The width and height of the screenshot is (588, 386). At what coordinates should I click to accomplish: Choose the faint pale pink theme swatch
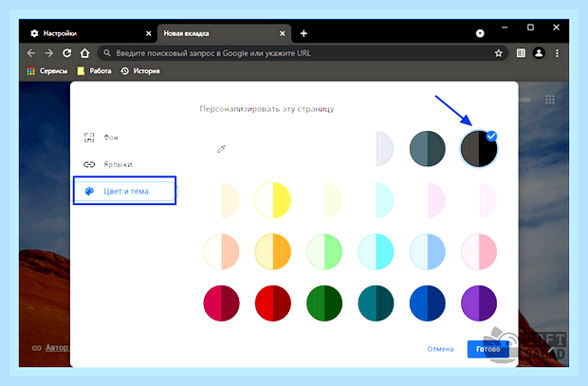479,200
